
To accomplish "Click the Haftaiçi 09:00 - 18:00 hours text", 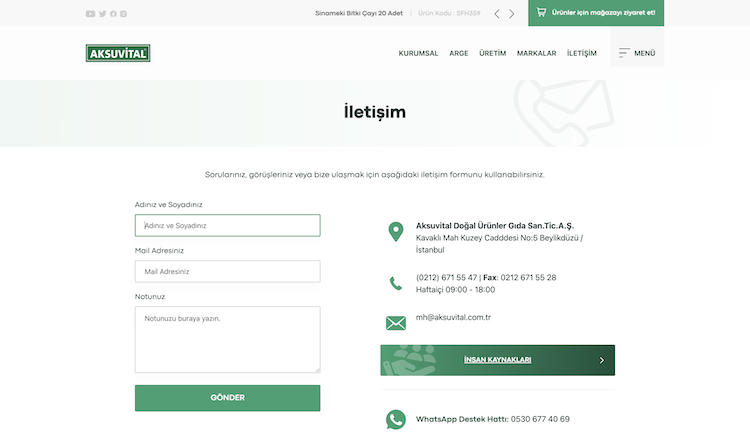I will pos(455,289).
